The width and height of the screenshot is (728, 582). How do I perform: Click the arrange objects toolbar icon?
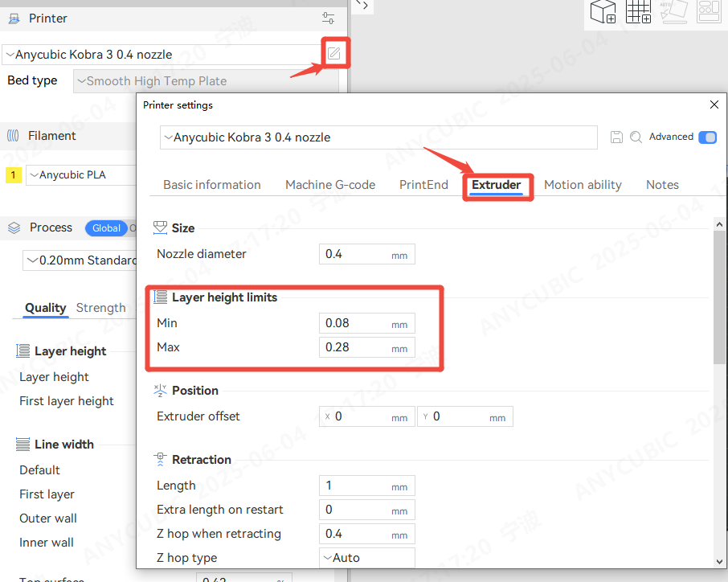coord(709,11)
